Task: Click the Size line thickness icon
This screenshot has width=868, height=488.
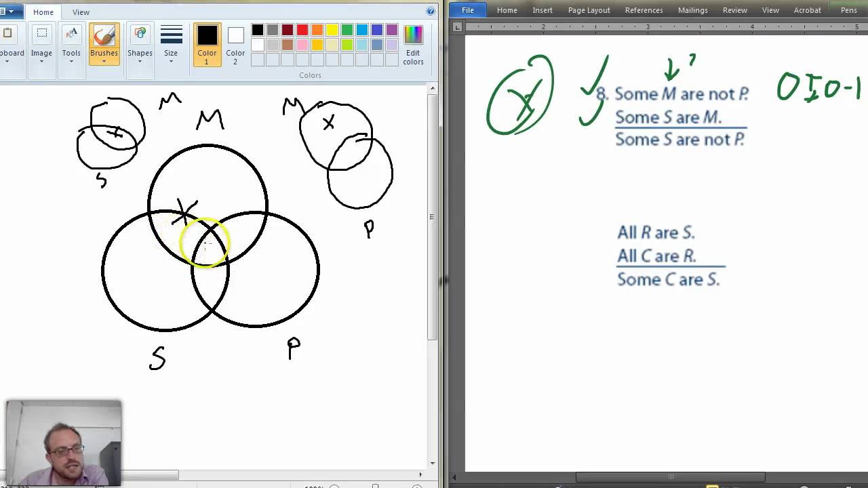Action: tap(171, 35)
